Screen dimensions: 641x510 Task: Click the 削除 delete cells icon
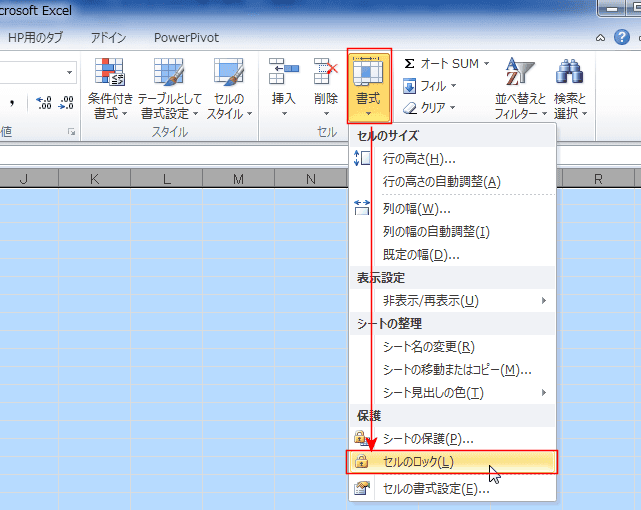coord(326,71)
